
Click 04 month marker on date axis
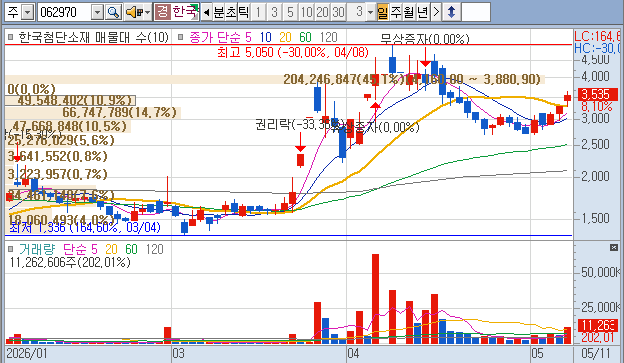click(353, 353)
